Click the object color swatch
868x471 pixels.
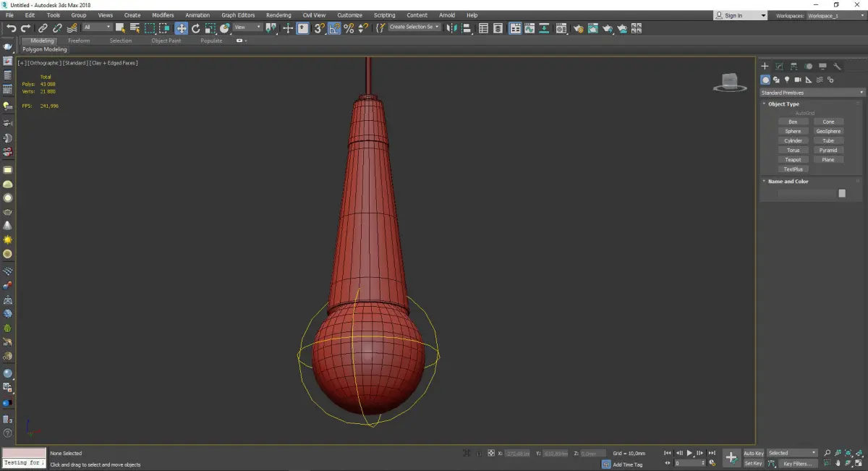click(x=842, y=193)
